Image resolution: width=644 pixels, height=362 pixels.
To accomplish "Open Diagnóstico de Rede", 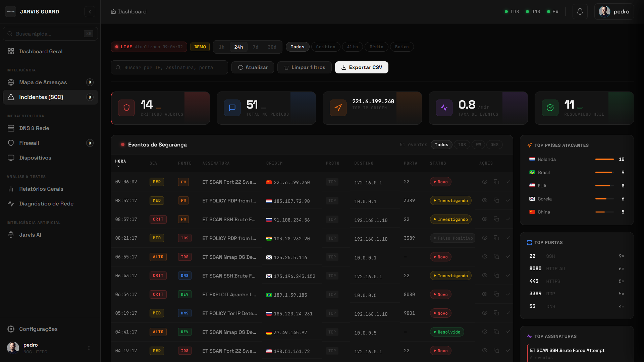I will pyautogui.click(x=46, y=204).
